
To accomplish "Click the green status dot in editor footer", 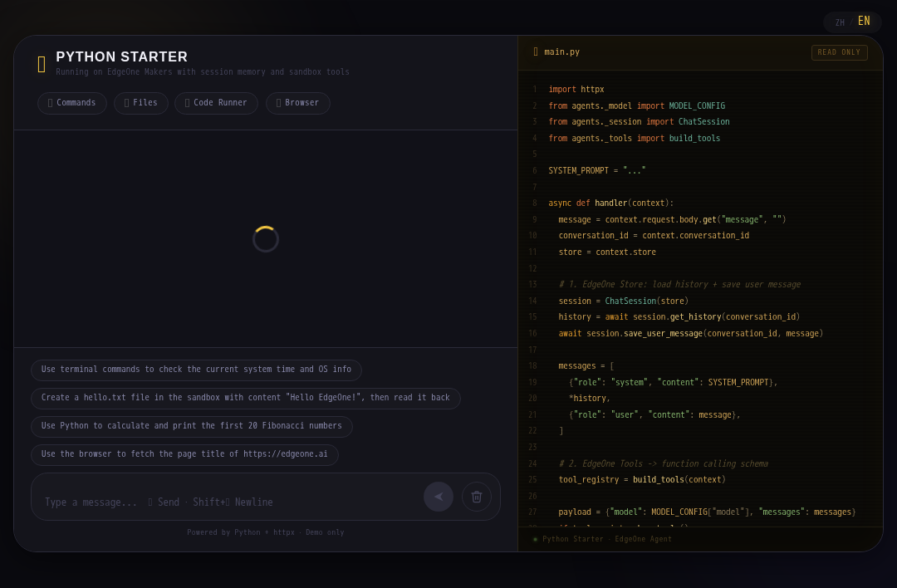I will point(536,539).
